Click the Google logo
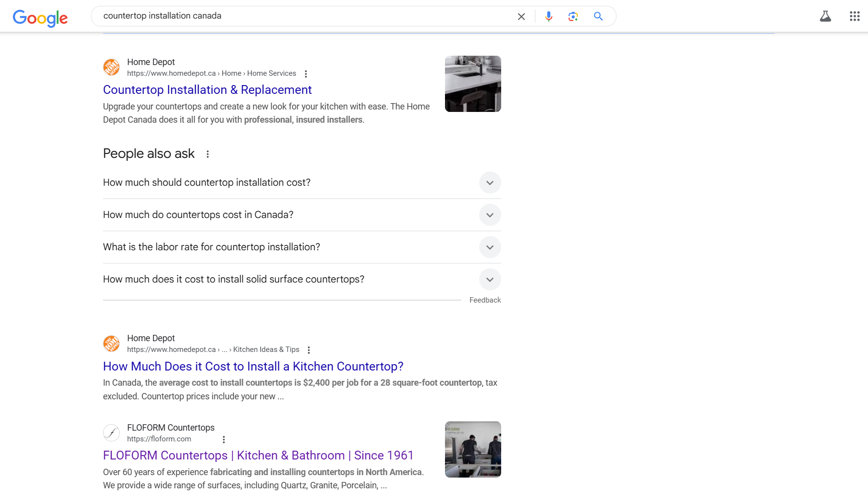Image resolution: width=868 pixels, height=502 pixels. 40,18
